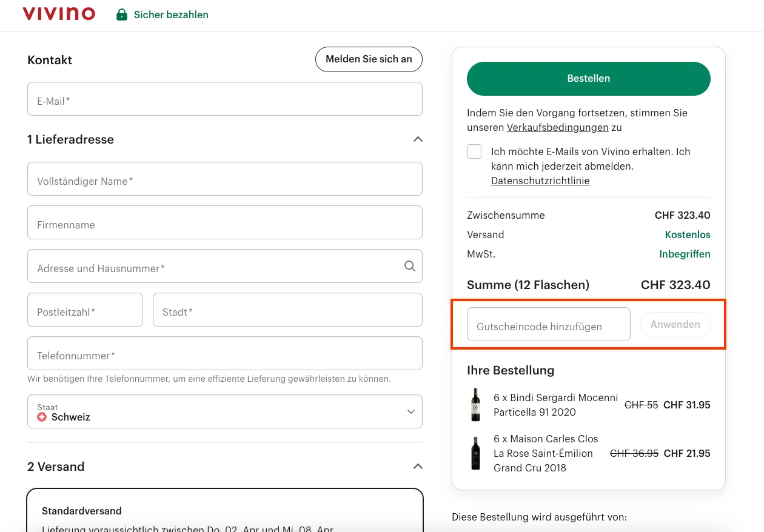Click 6 x Maison Carles Clos item name
The height and width of the screenshot is (532, 764).
pyautogui.click(x=546, y=453)
